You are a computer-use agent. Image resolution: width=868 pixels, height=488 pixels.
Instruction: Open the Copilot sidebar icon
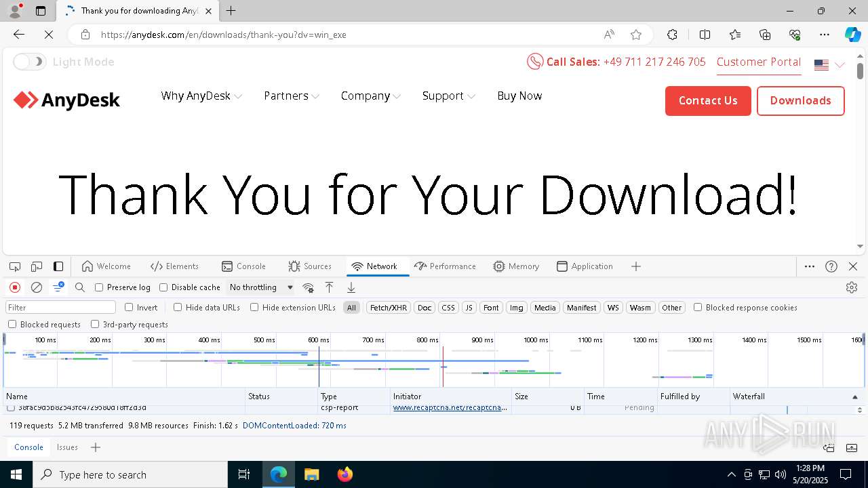[852, 35]
